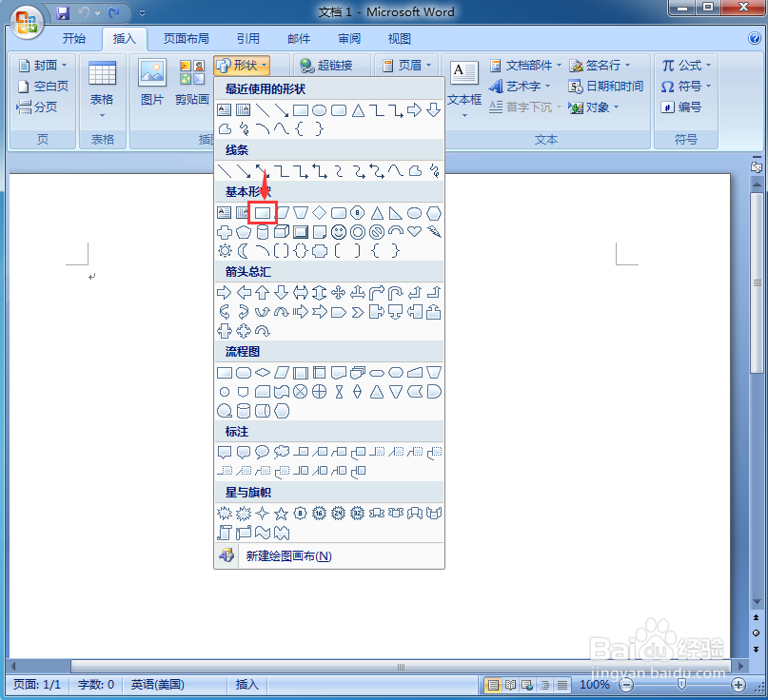Switch to Web Layout view
The width and height of the screenshot is (768, 700).
click(527, 685)
